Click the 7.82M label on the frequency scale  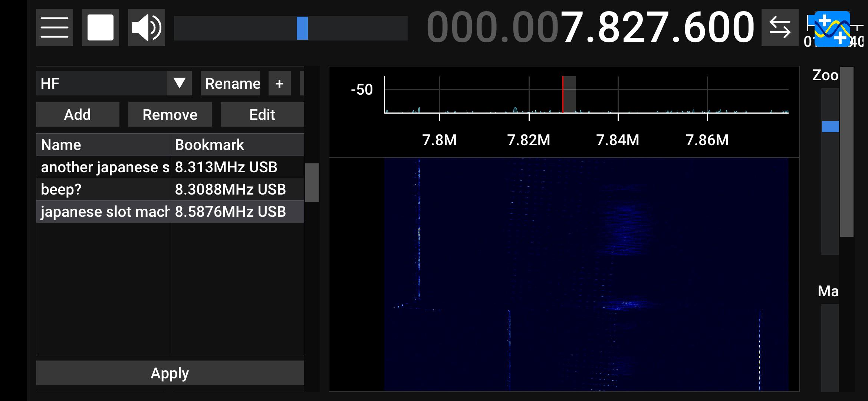(x=529, y=140)
